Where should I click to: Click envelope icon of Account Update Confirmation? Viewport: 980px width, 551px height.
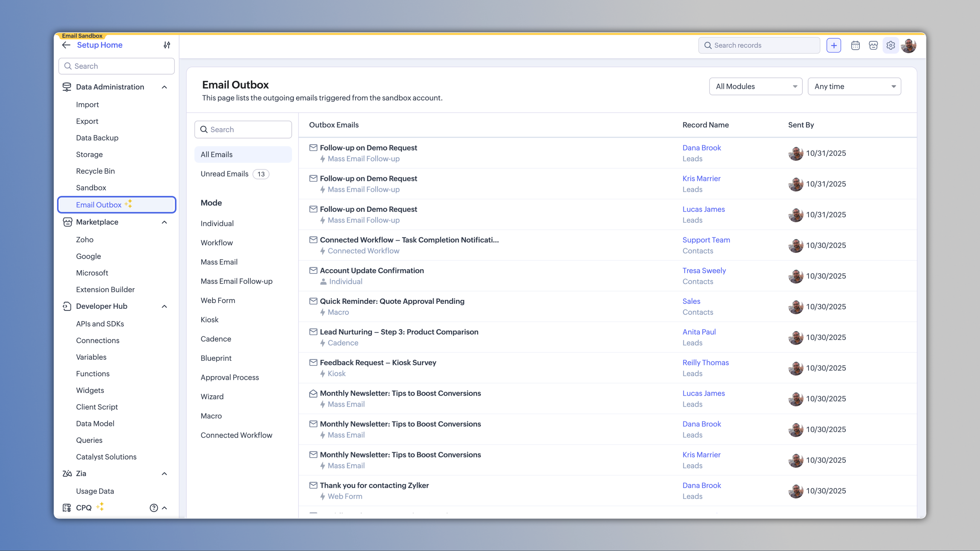[x=313, y=271]
